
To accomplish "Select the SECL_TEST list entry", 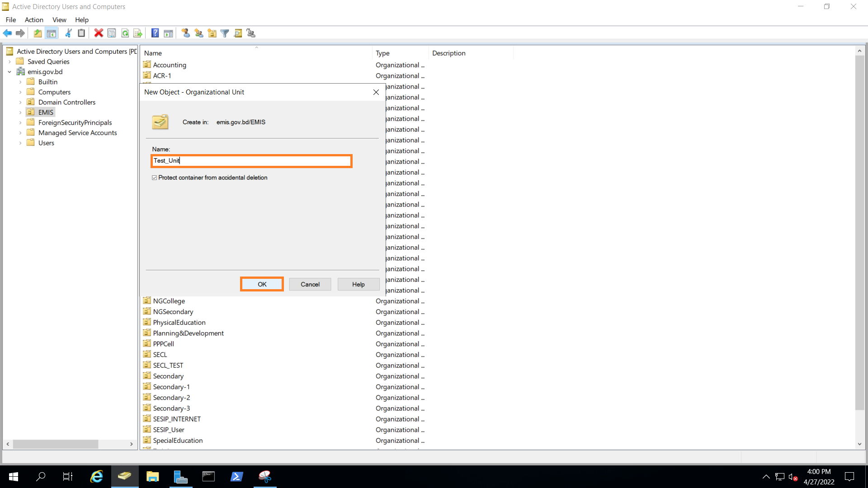I will click(168, 366).
